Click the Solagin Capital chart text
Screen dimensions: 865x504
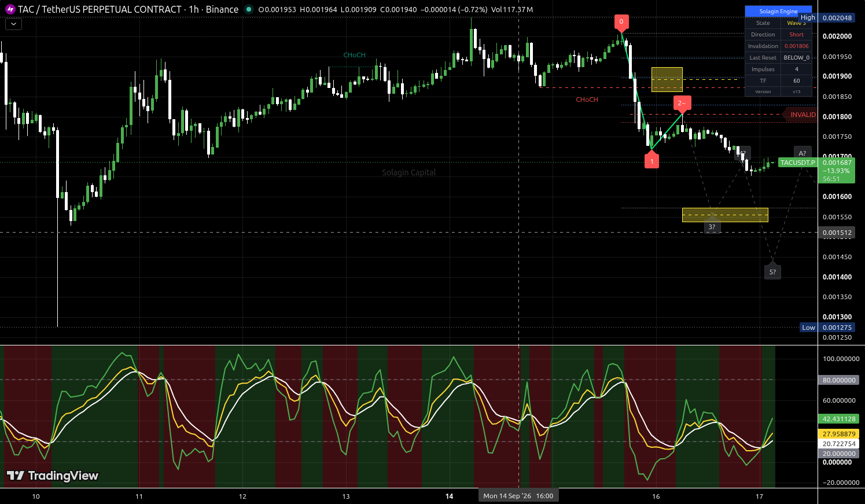(409, 172)
